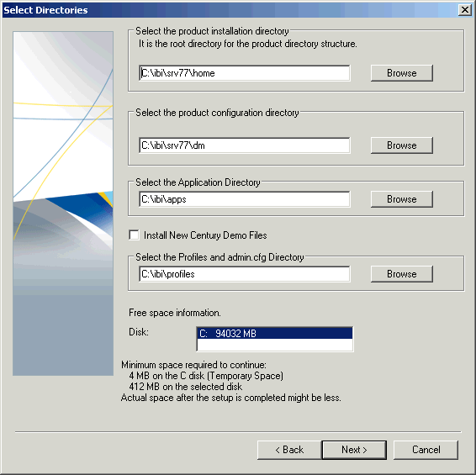Close the Select Directories dialog

(x=464, y=10)
